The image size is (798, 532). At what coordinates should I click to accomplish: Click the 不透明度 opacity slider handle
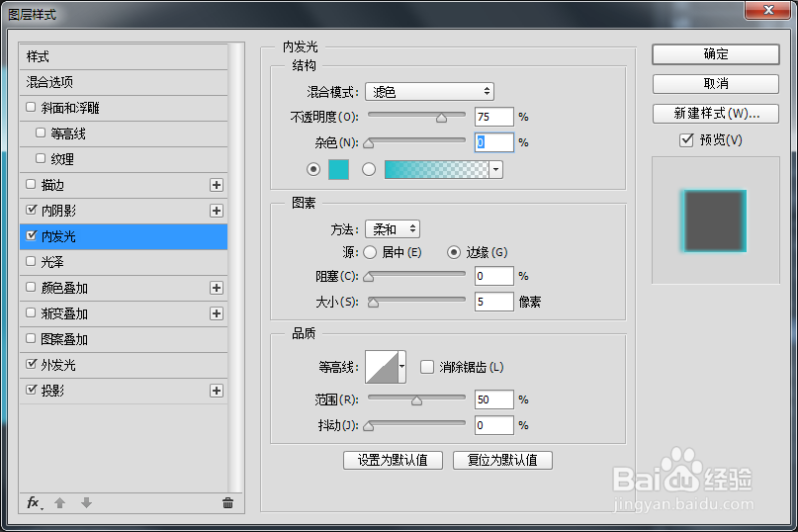[x=441, y=118]
